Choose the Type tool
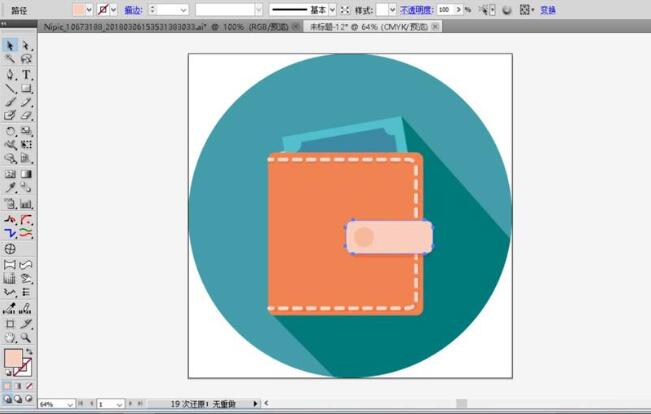The height and width of the screenshot is (414, 651). [x=27, y=74]
